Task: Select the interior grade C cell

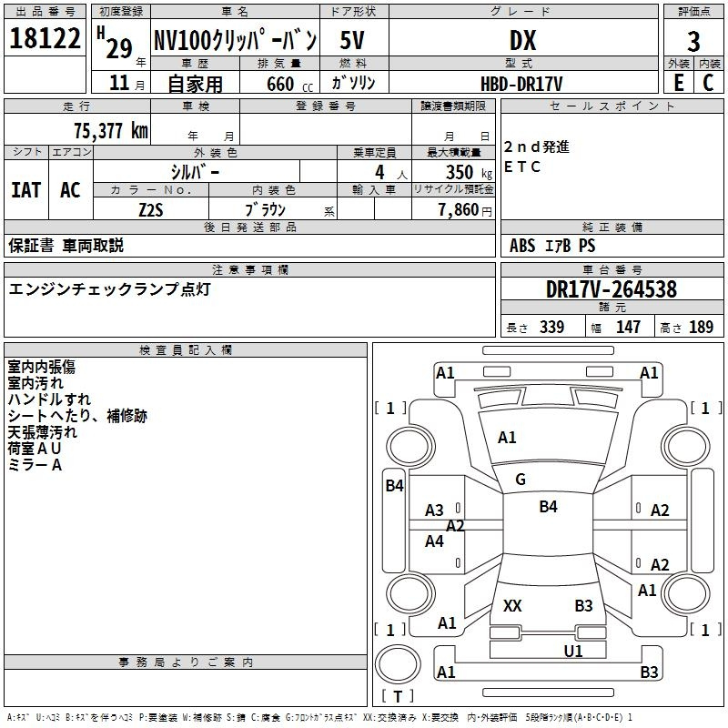Action: 708,82
